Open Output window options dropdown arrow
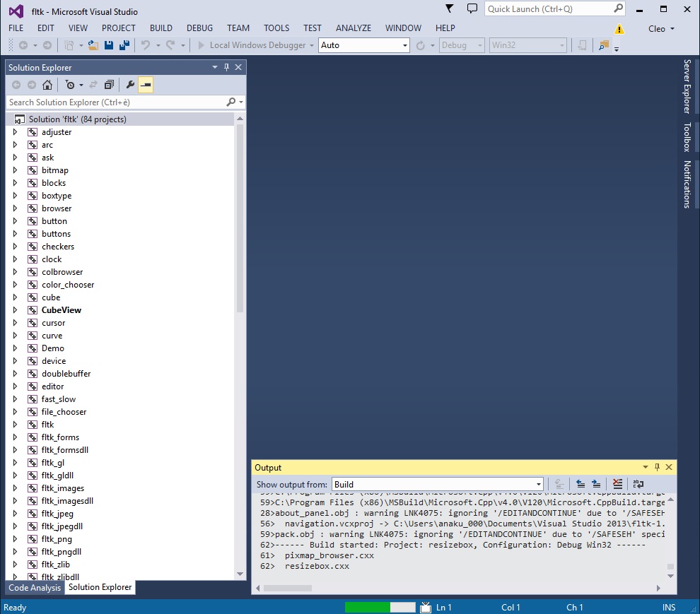The width and height of the screenshot is (700, 614). (x=646, y=467)
